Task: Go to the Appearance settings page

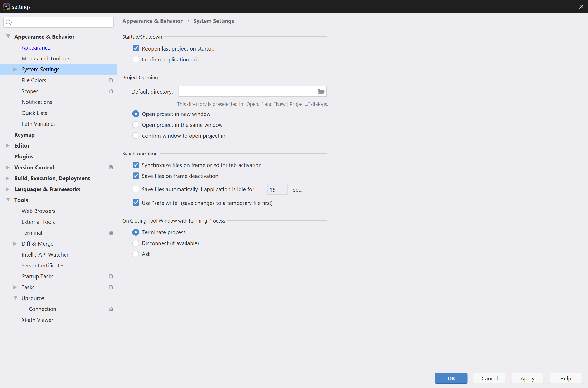Action: pos(36,48)
